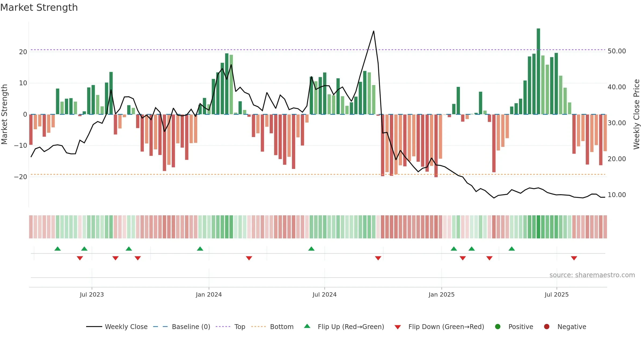Click the 'Top' legend label

pos(240,327)
